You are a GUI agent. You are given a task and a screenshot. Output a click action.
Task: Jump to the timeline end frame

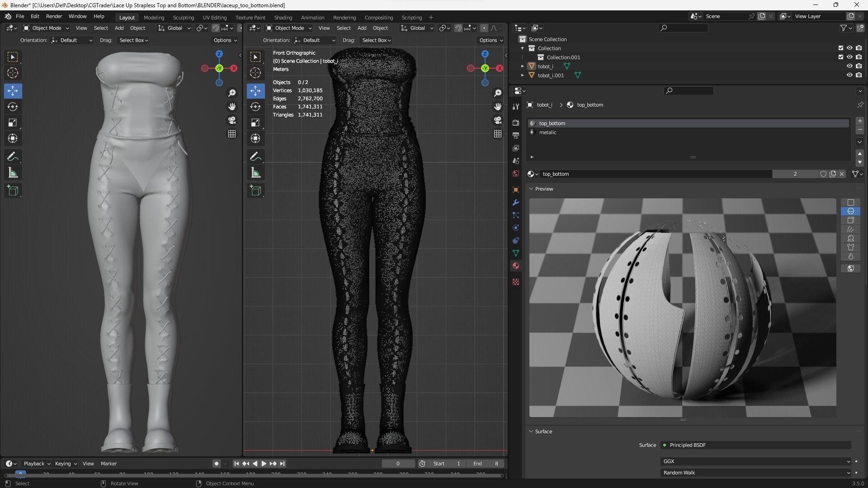tap(283, 464)
